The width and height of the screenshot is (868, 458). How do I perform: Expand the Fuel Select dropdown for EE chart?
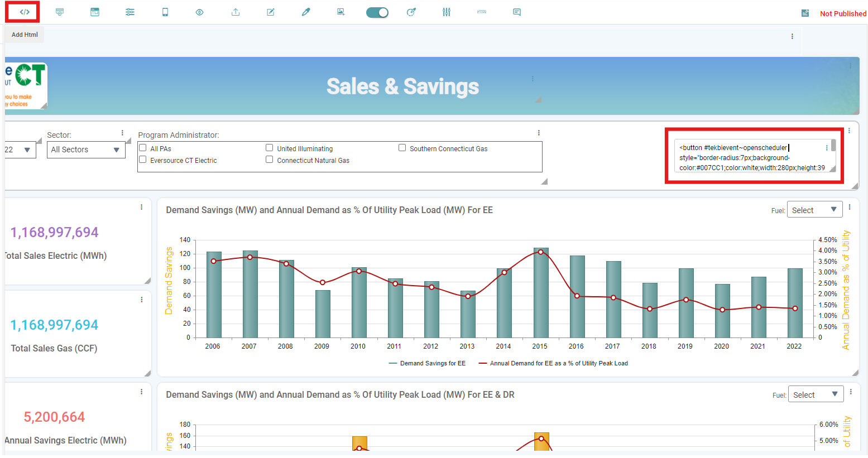click(x=814, y=210)
